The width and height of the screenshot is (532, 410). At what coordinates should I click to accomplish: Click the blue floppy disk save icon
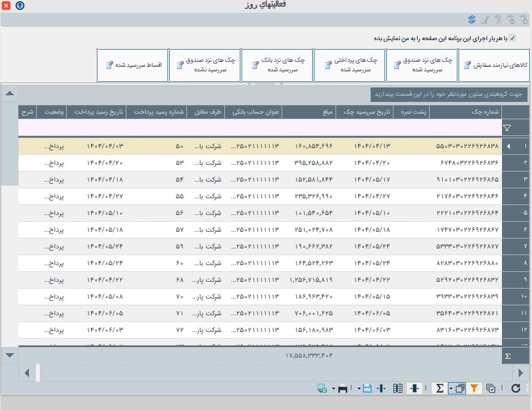point(367,389)
